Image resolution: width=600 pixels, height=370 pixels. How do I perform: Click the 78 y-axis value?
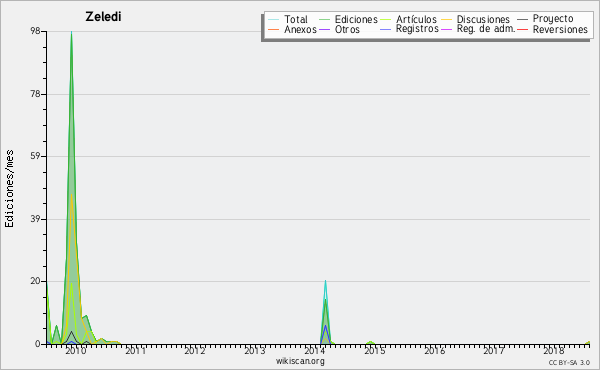click(35, 94)
